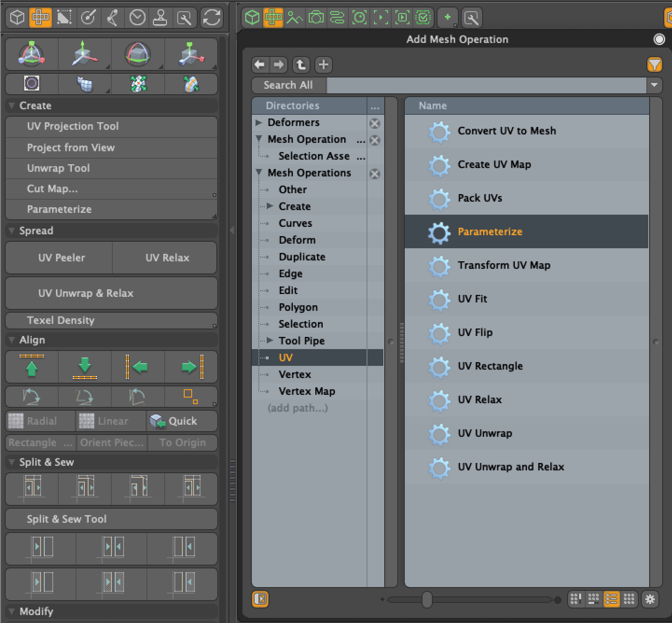Click the Align UVs right arrow icon
Screen dimensions: 672x623
pos(191,367)
